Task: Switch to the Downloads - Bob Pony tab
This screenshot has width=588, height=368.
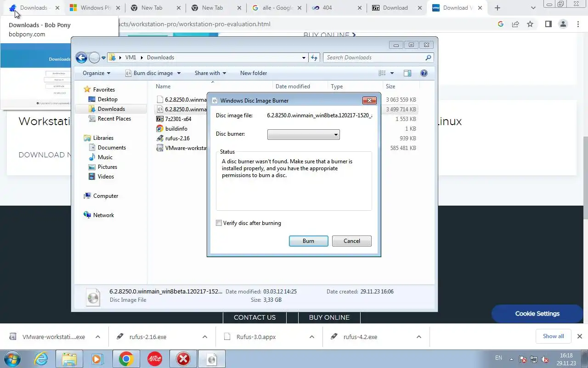Action: pos(34,8)
